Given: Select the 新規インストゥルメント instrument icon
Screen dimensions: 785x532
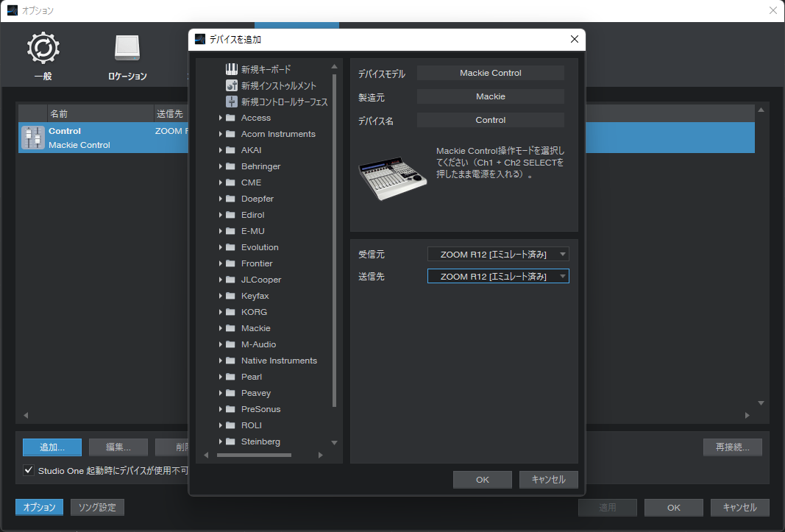Looking at the screenshot, I should click(x=231, y=85).
